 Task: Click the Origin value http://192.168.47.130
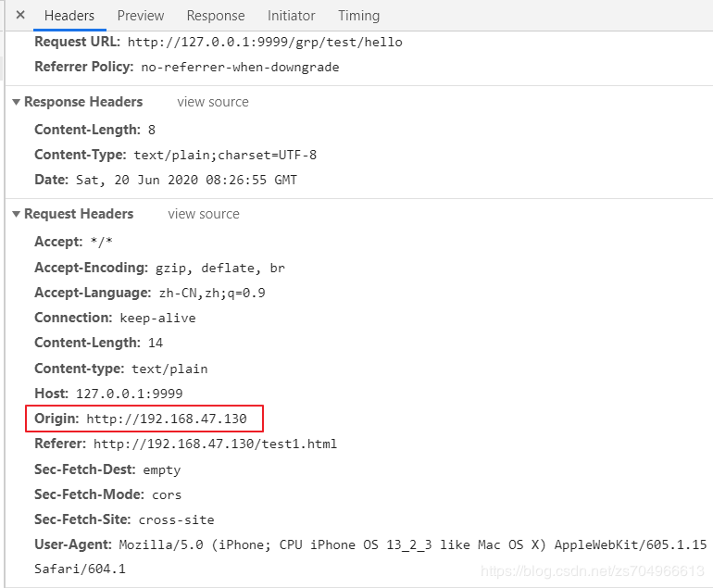point(167,419)
